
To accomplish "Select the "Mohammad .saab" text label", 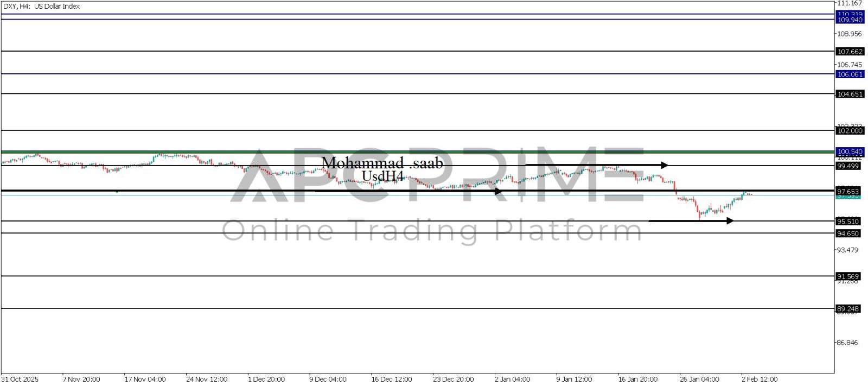I will point(382,163).
